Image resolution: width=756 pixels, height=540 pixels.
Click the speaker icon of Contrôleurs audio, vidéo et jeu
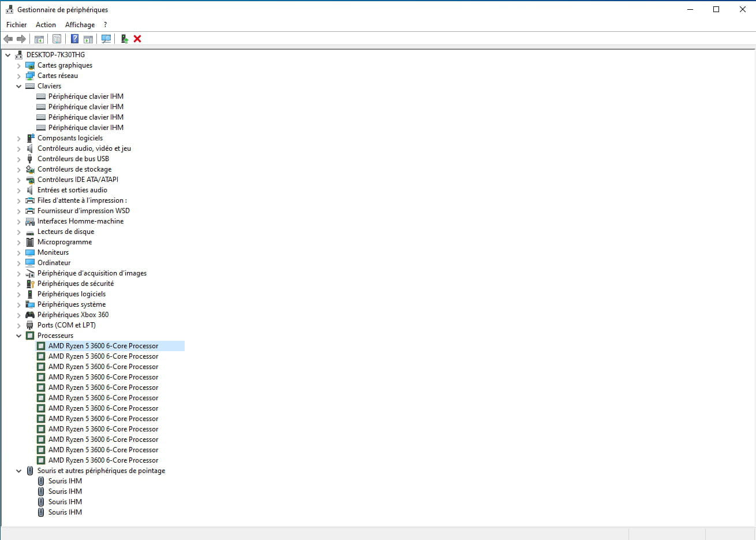point(30,148)
